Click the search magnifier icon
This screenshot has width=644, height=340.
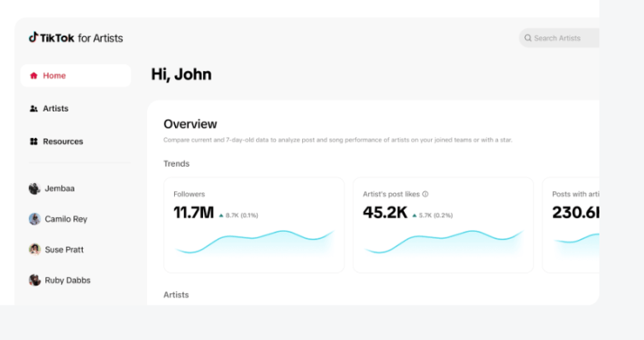click(528, 38)
